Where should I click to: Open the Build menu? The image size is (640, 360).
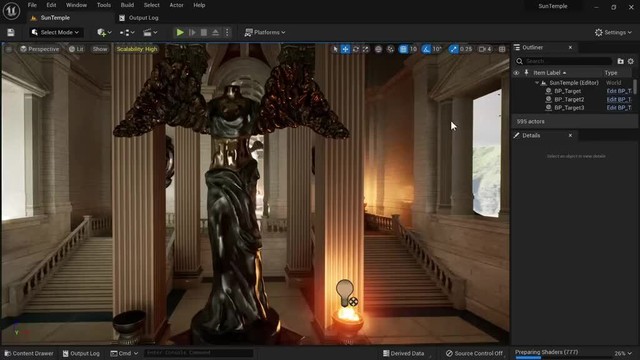127,5
